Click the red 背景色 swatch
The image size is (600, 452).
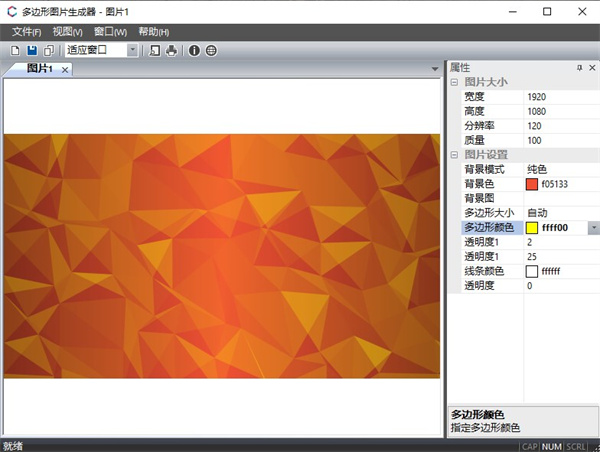click(532, 184)
